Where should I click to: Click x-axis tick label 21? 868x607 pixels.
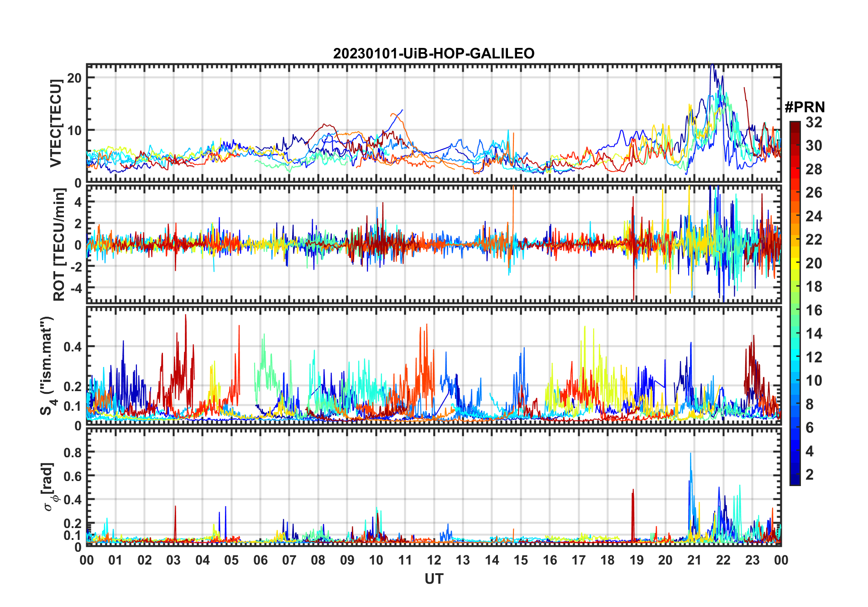695,560
